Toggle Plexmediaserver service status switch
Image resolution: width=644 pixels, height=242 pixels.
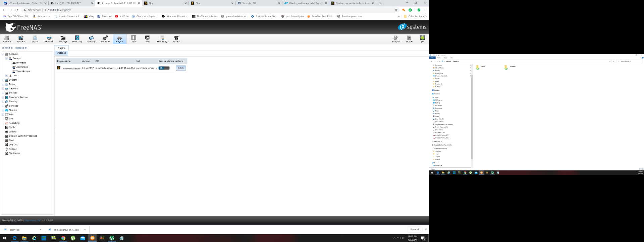coord(164,68)
